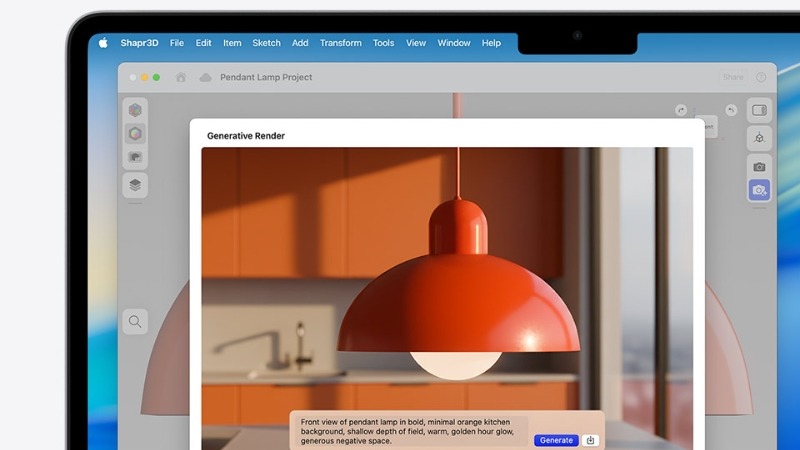800x450 pixels.
Task: Click the cloud sync icon
Action: (205, 77)
